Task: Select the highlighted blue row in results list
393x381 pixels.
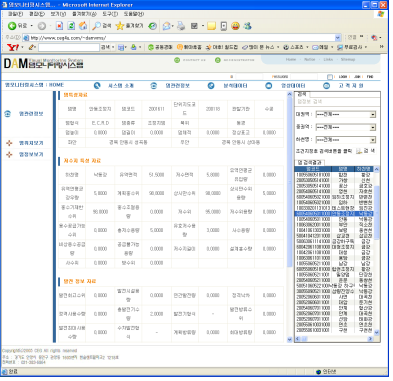Action: click(334, 214)
